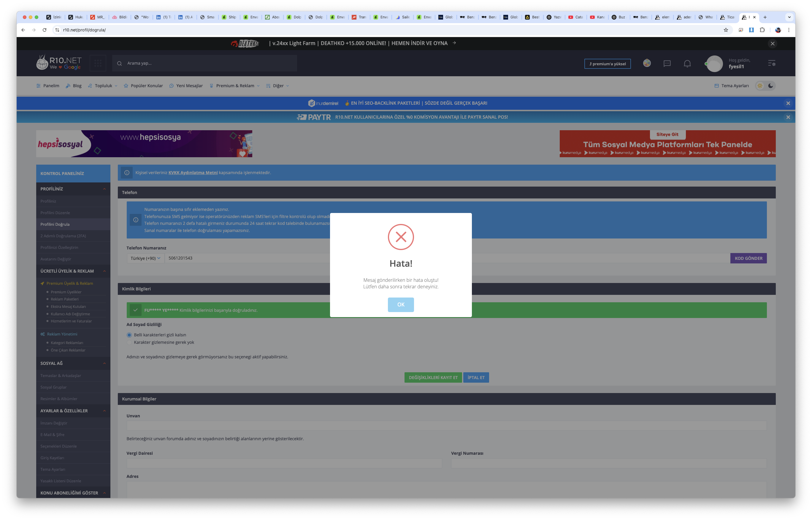Click the DEATHKO banner arrow icon

454,43
